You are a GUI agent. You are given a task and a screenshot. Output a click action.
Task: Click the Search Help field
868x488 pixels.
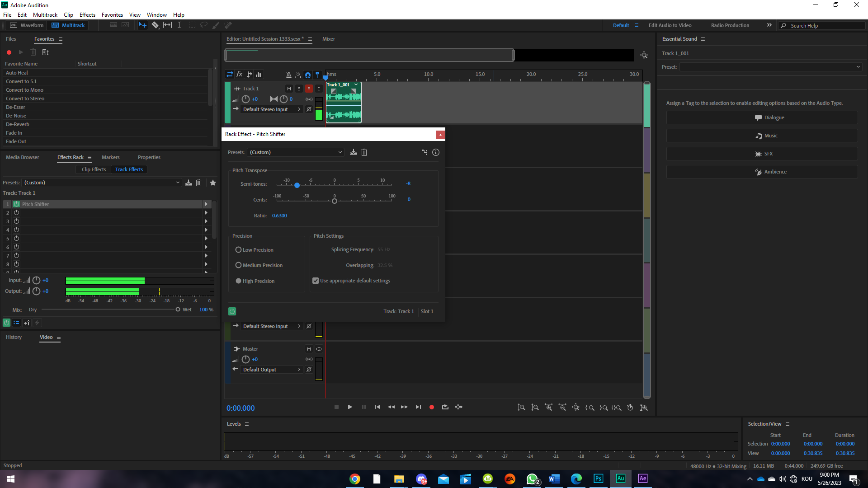click(x=823, y=26)
